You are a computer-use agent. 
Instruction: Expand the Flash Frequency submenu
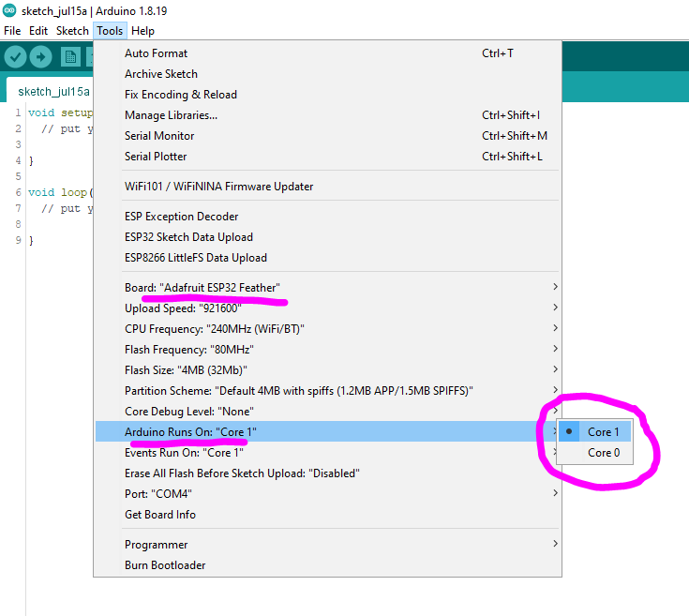pos(328,350)
